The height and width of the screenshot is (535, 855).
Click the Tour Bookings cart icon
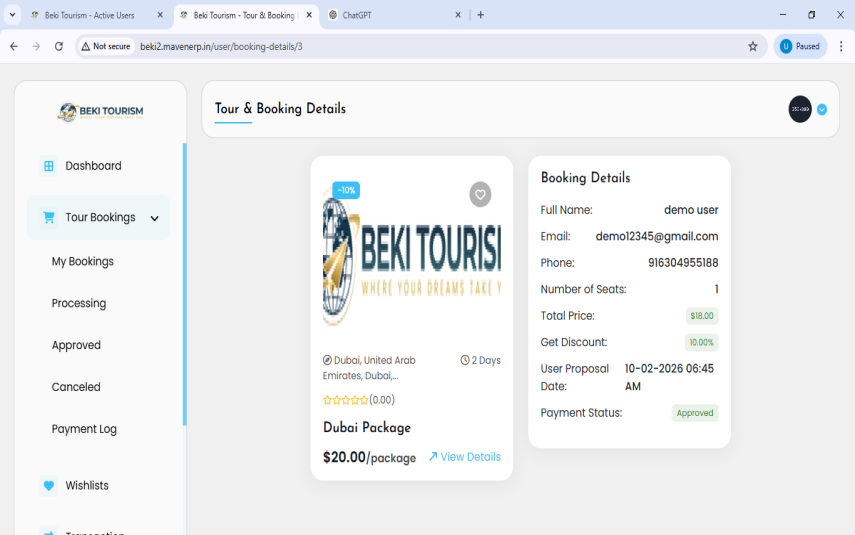(48, 217)
